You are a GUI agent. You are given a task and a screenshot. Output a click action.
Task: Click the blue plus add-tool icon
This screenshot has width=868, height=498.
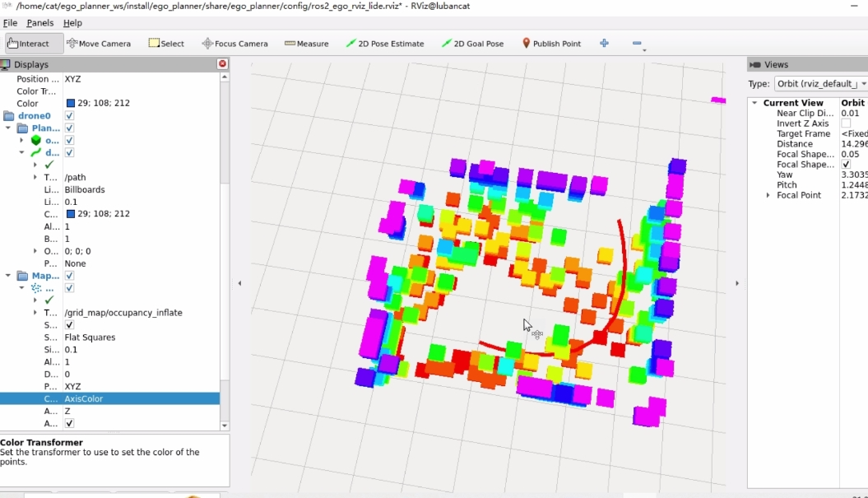pos(604,44)
